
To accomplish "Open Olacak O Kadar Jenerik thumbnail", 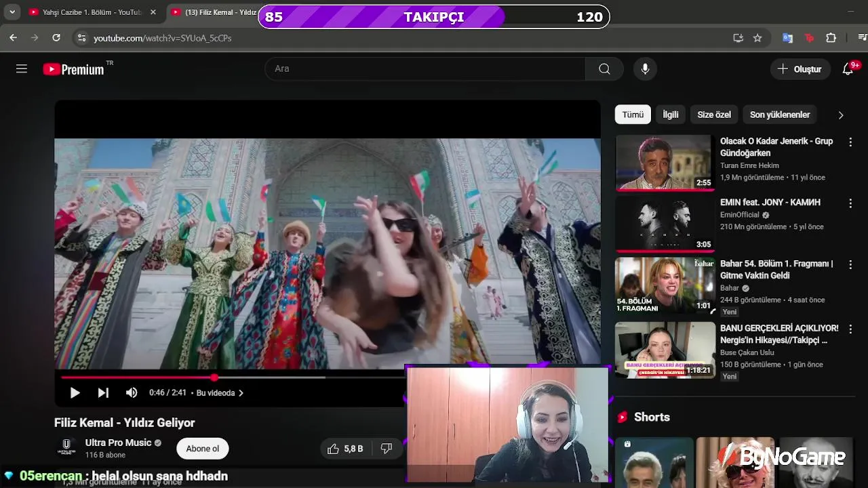I will (x=665, y=163).
